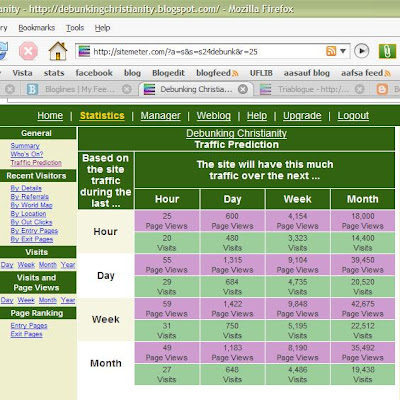This screenshot has width=400, height=400.
Task: Open Recent Visitors By Entry Pages
Action: (34, 231)
